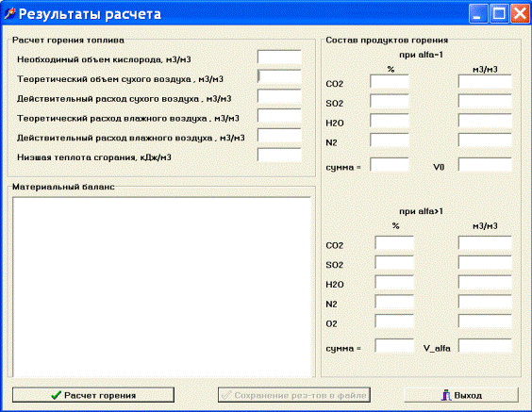This screenshot has height=412, width=532.
Task: Click CO2 м3/м3 field under alfa>1
Action: tap(485, 243)
